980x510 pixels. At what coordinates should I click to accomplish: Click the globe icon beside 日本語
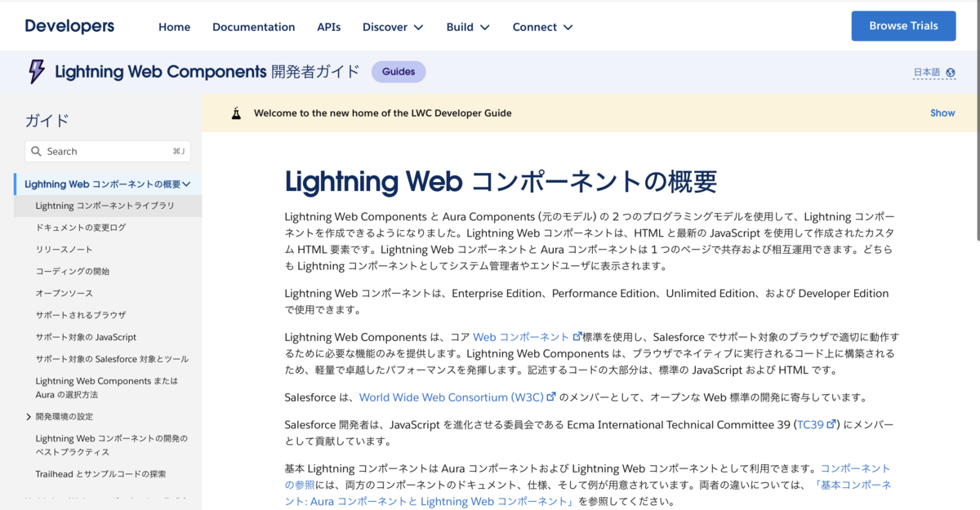tap(951, 73)
